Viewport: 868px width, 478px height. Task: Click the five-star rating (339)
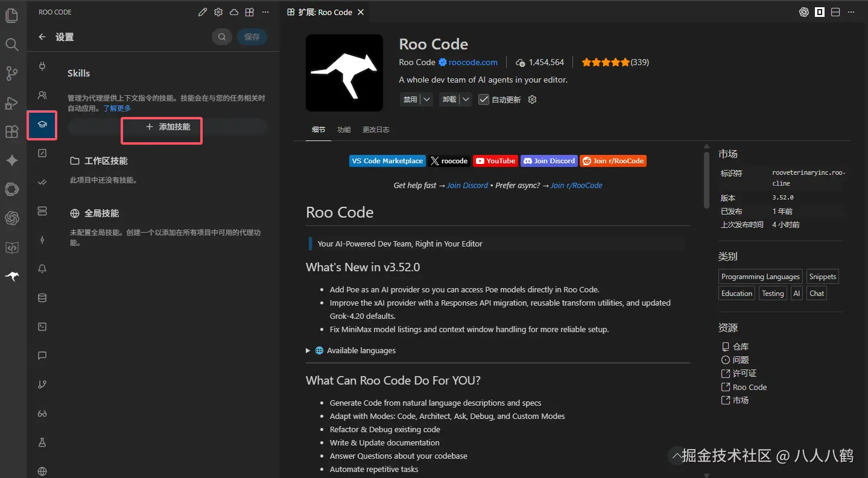tap(615, 62)
